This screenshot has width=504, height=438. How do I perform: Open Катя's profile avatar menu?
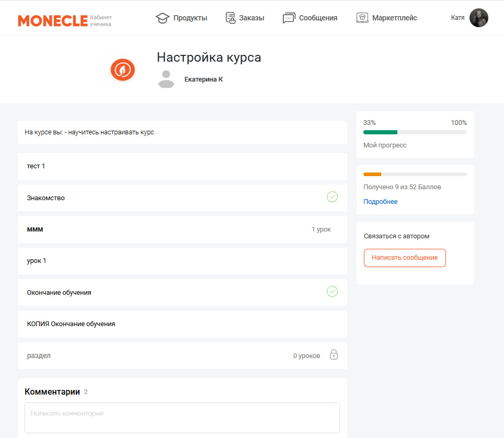pos(478,18)
